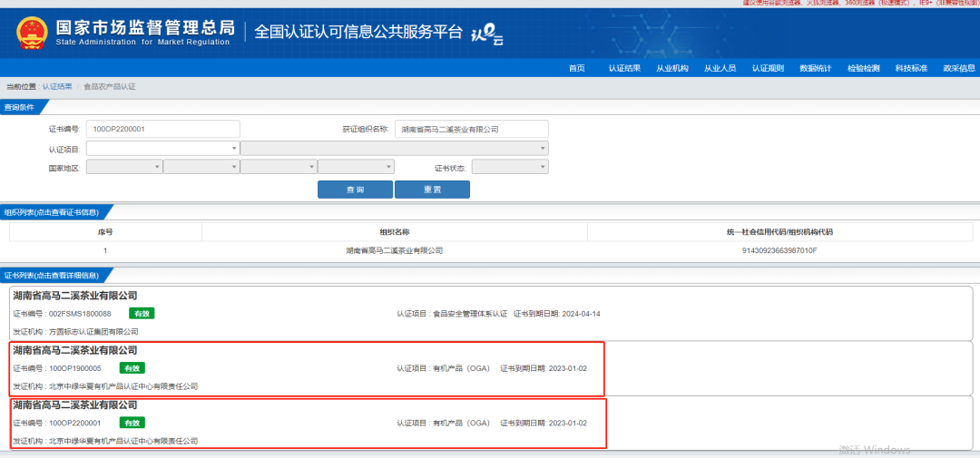The width and height of the screenshot is (980, 458).
Task: Go to 从业机构 in navigation bar
Action: tap(671, 68)
